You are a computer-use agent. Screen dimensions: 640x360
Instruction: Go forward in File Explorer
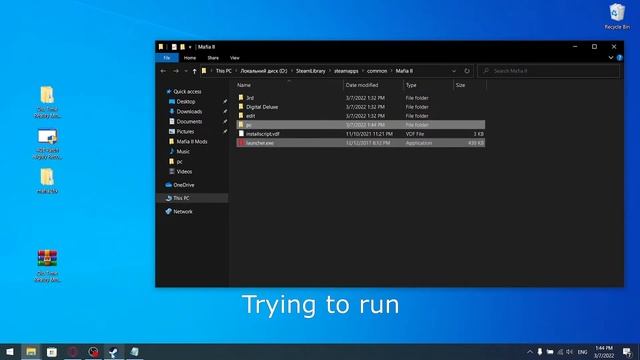click(176, 71)
